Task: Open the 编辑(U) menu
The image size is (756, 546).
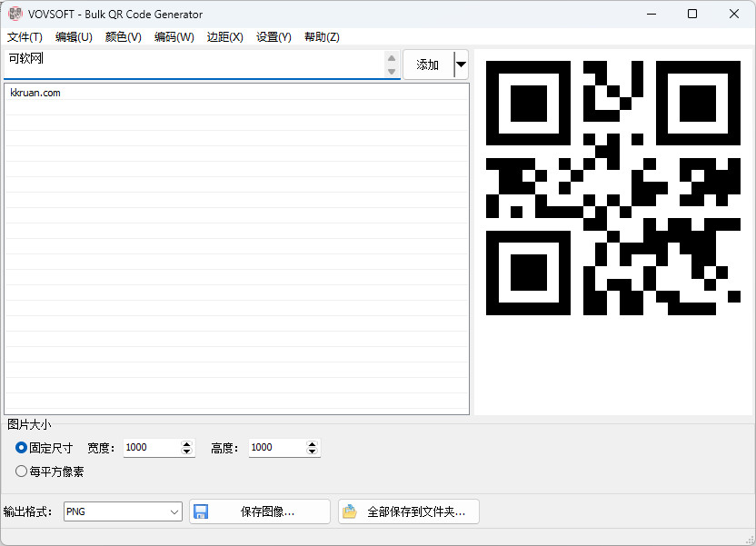Action: pyautogui.click(x=74, y=37)
